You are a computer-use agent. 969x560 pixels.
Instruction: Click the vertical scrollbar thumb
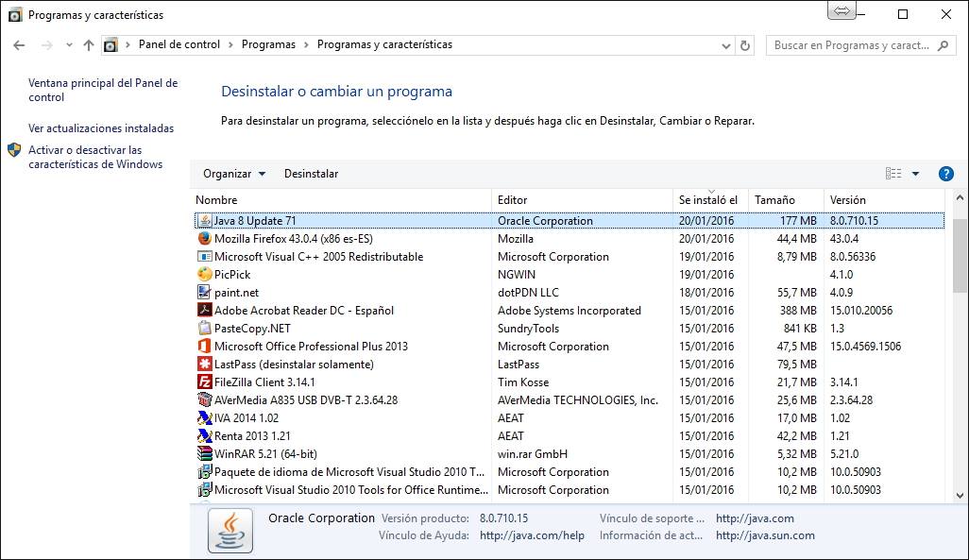pos(960,255)
